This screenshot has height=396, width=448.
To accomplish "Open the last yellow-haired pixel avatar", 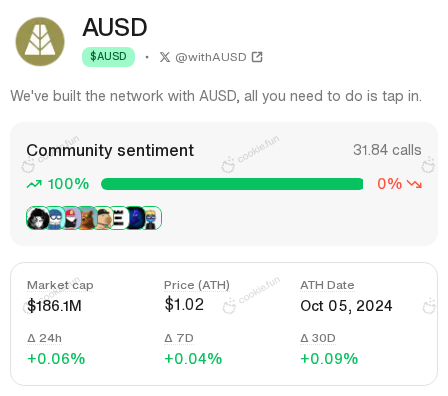I will pyautogui.click(x=152, y=218).
